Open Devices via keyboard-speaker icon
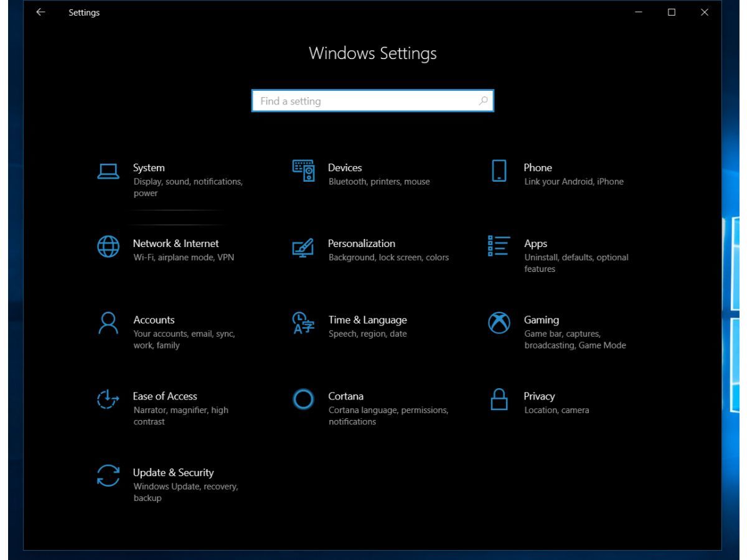 click(304, 170)
